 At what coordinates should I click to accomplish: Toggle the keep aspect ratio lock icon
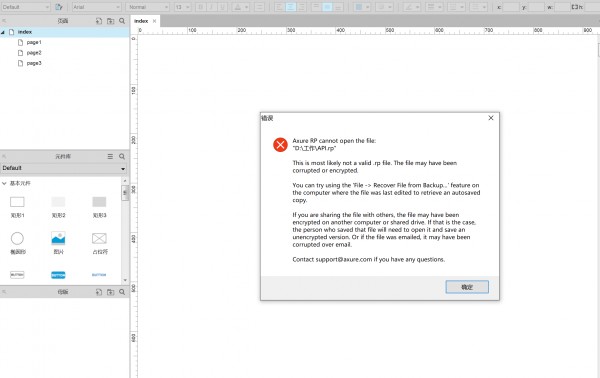pos(574,7)
